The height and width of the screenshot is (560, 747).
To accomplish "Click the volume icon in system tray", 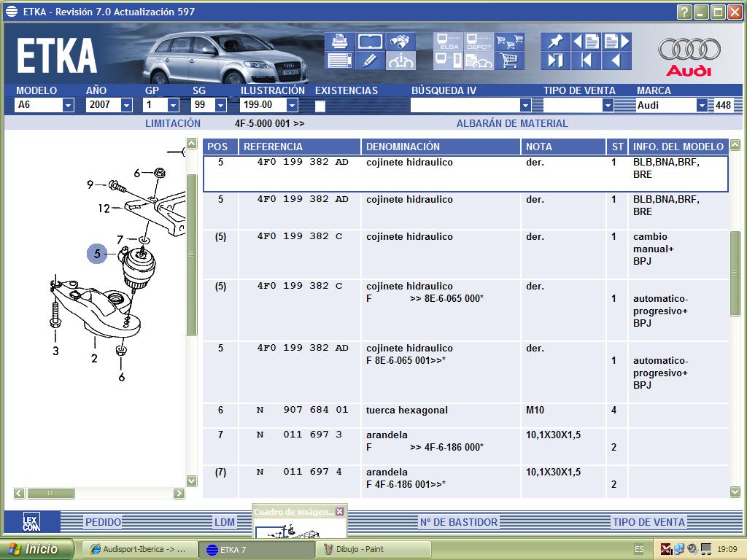I will coord(692,549).
